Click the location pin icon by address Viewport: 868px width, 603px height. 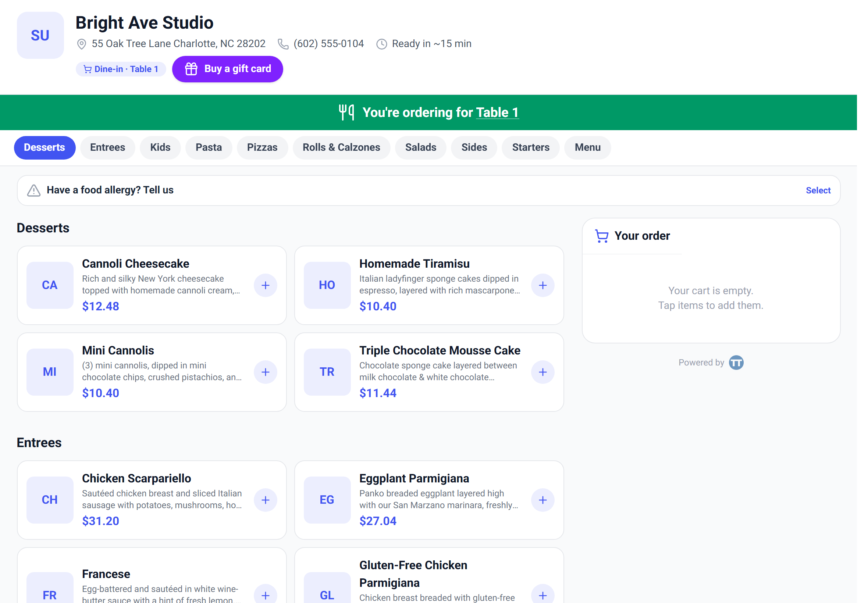(81, 44)
